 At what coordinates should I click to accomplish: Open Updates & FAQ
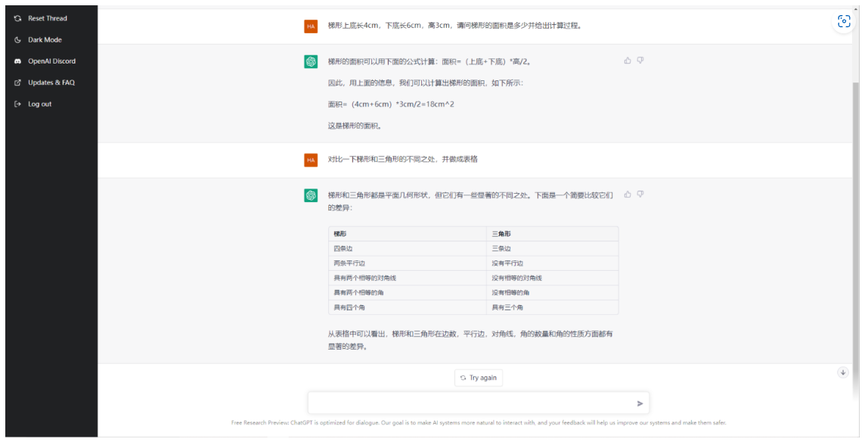[x=51, y=82]
